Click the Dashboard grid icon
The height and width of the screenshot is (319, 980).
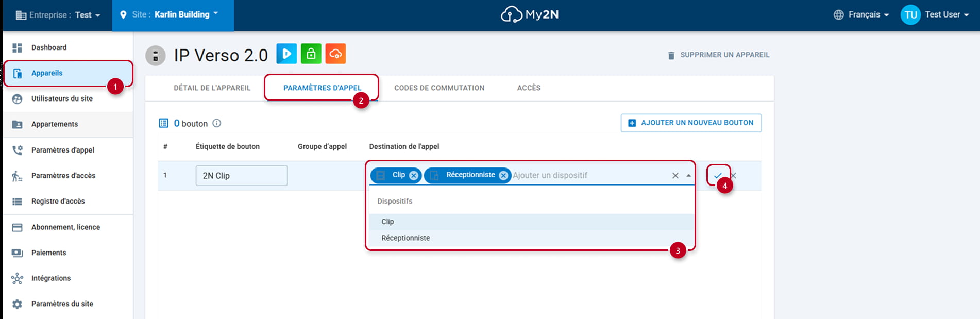(17, 47)
